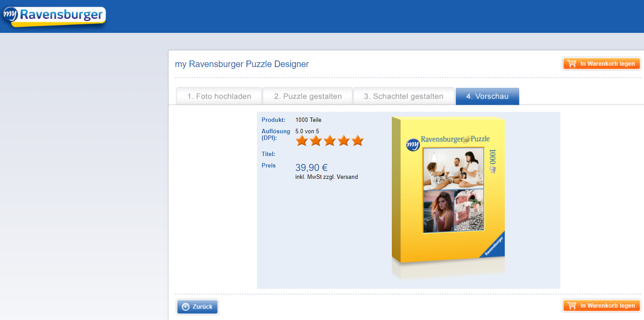The width and height of the screenshot is (644, 320).
Task: Click the woman portrait photo on the box
Action: click(x=438, y=210)
